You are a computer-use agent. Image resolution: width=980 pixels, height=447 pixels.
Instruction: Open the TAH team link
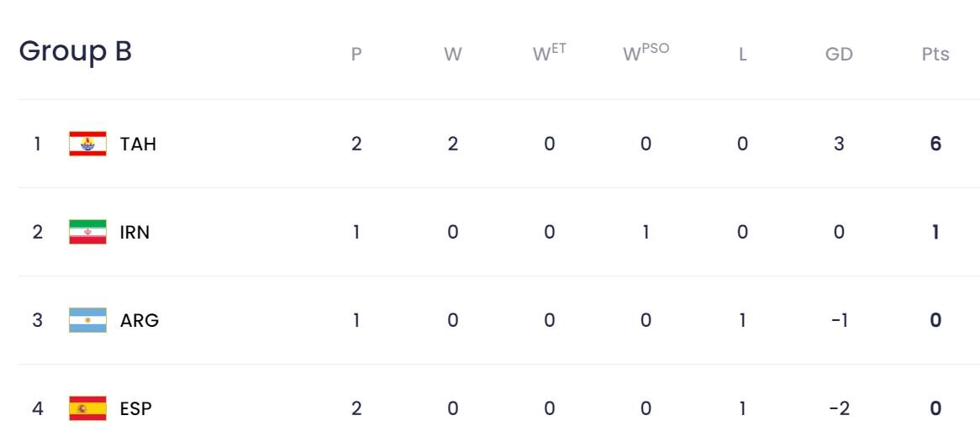coord(139,144)
